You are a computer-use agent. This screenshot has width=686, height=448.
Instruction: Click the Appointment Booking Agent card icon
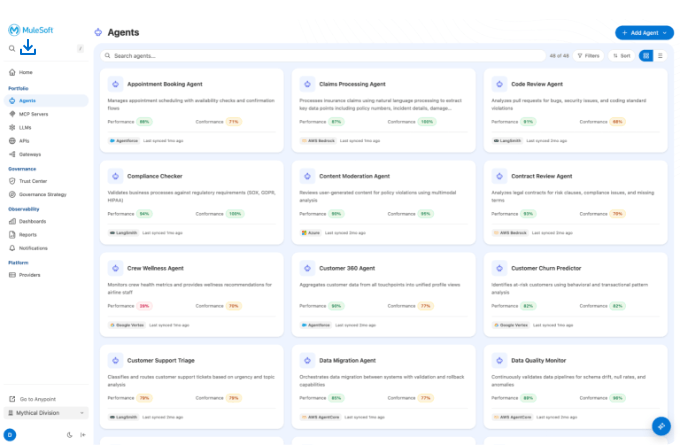pyautogui.click(x=115, y=84)
